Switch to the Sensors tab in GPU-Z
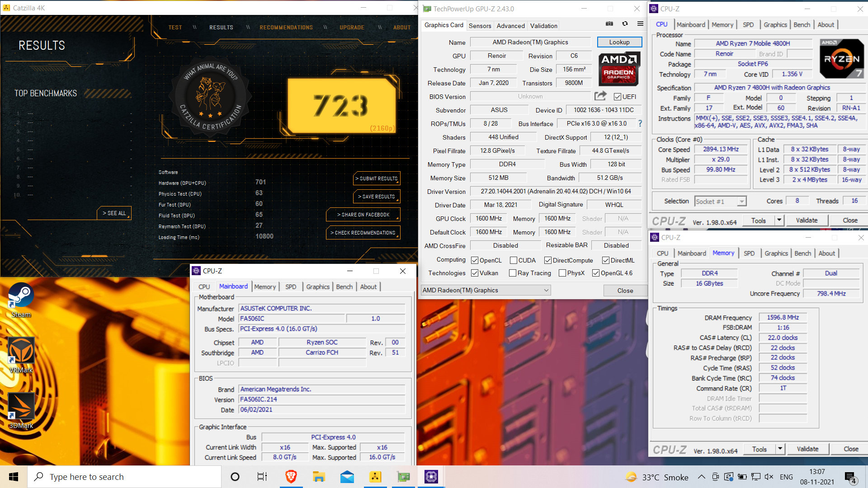 coord(480,26)
